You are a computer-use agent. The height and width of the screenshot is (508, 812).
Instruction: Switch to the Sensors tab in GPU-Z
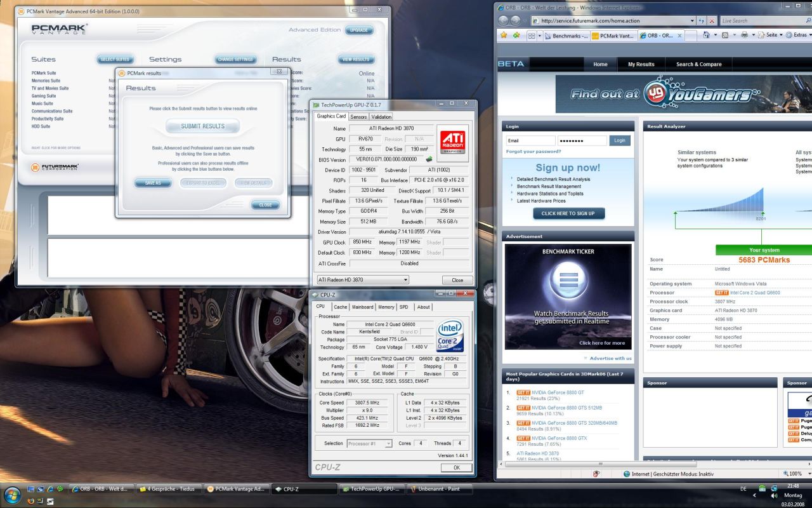(x=358, y=117)
